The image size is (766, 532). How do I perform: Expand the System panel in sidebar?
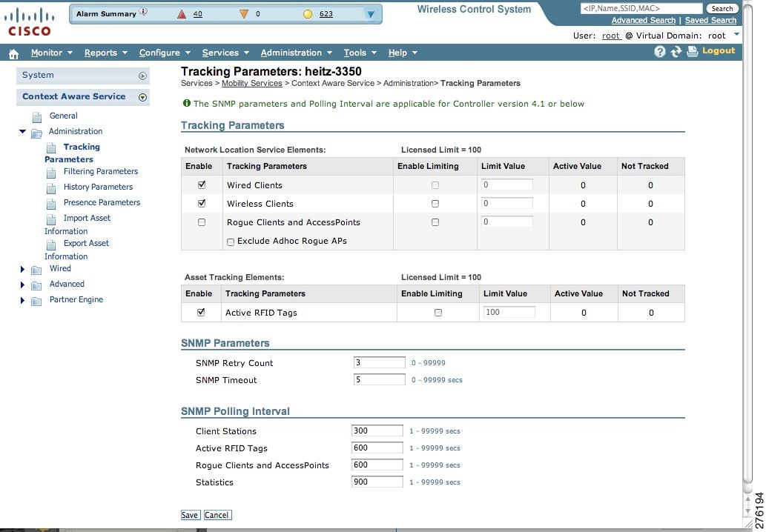click(142, 76)
